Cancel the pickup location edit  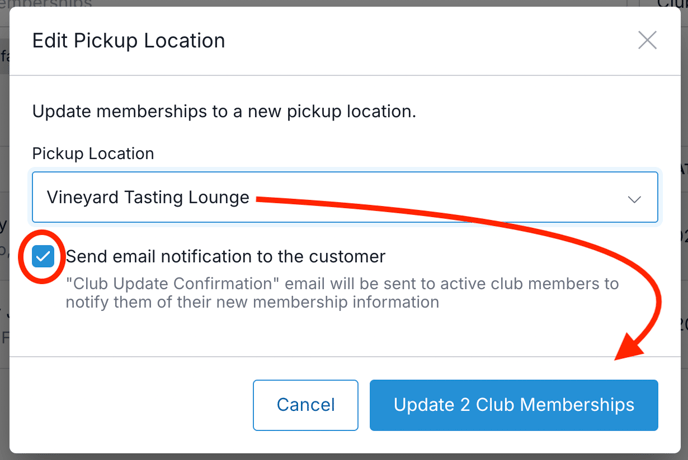pos(305,405)
